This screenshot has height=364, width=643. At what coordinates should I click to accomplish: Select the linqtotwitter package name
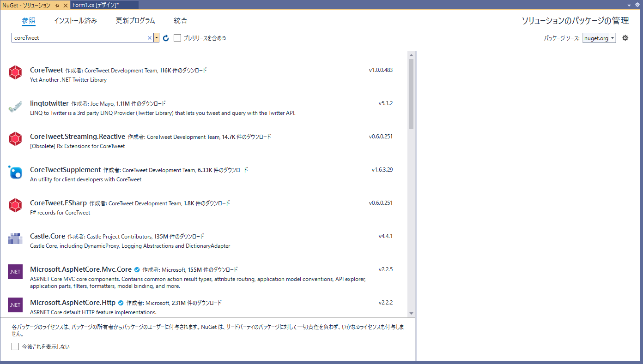tap(49, 103)
